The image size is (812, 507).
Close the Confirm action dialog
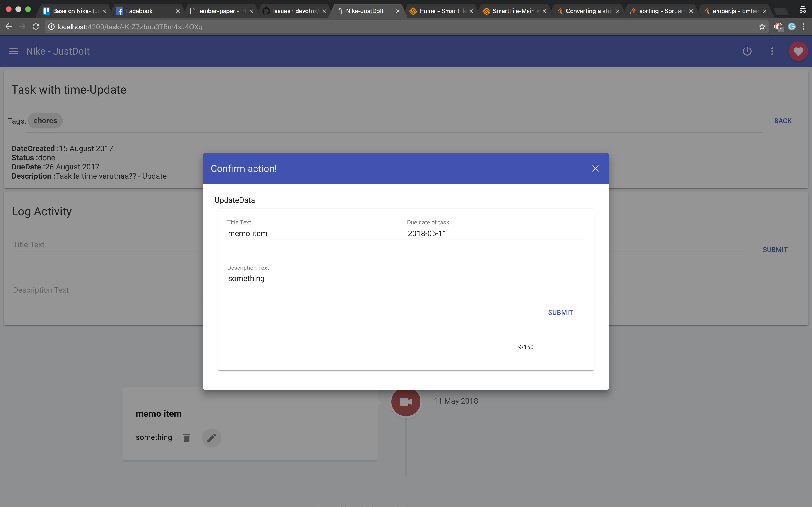595,168
